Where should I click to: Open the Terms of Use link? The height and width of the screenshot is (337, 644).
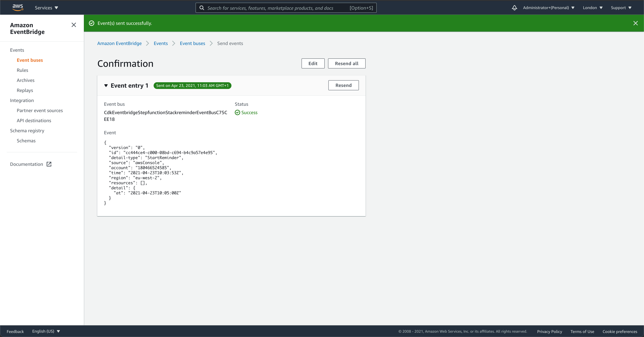click(582, 331)
